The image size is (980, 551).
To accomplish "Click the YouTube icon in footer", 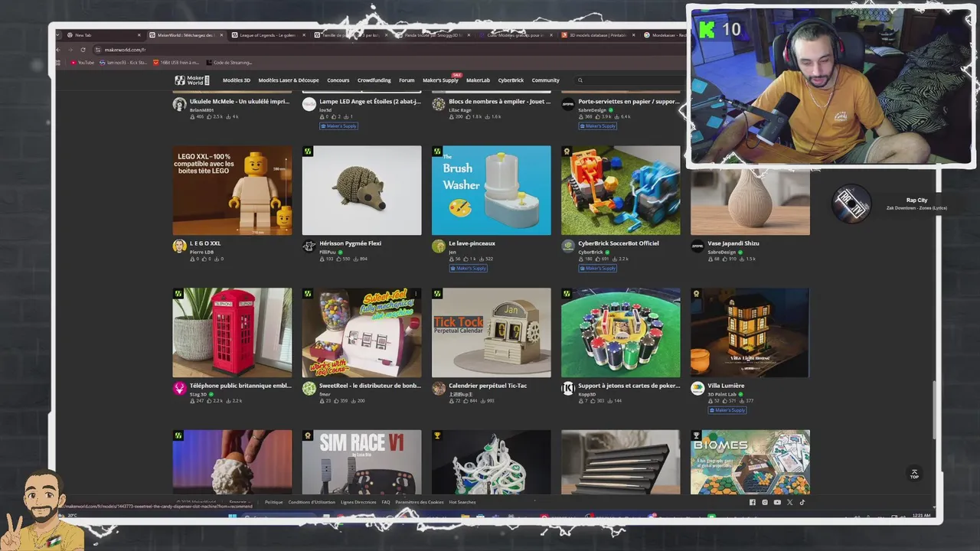I will tap(777, 502).
